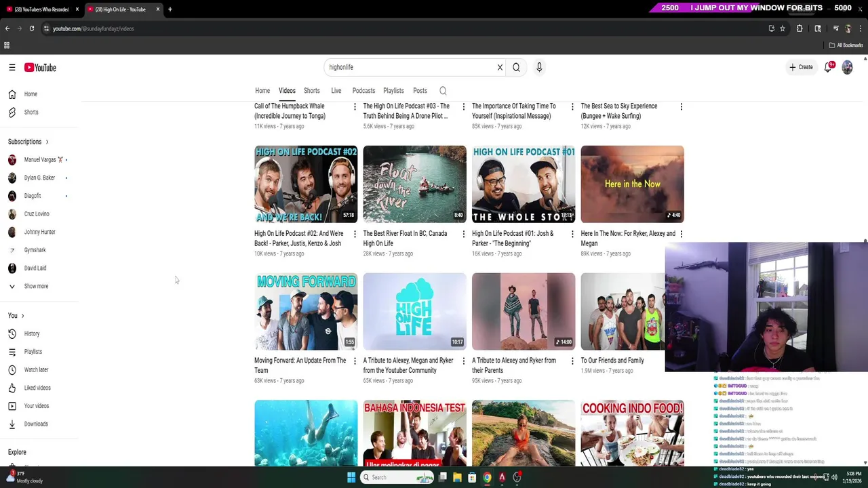Open the YouTube guide hamburger menu
The width and height of the screenshot is (868, 488).
coord(12,68)
